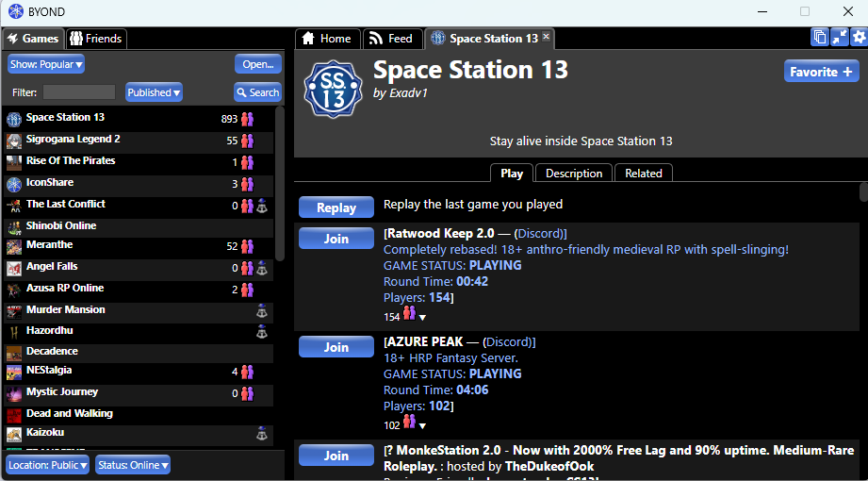Click the Hazordhu game icon

coord(14,333)
